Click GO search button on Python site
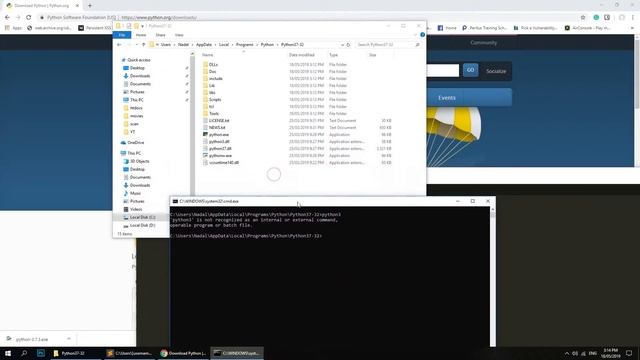The image size is (640, 360). click(x=470, y=70)
